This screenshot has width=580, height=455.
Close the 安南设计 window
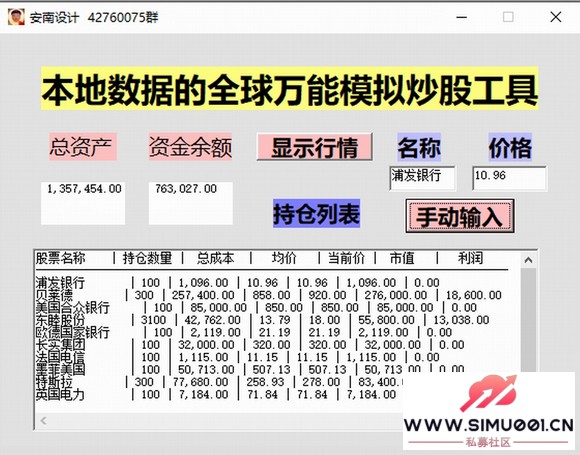pyautogui.click(x=556, y=17)
